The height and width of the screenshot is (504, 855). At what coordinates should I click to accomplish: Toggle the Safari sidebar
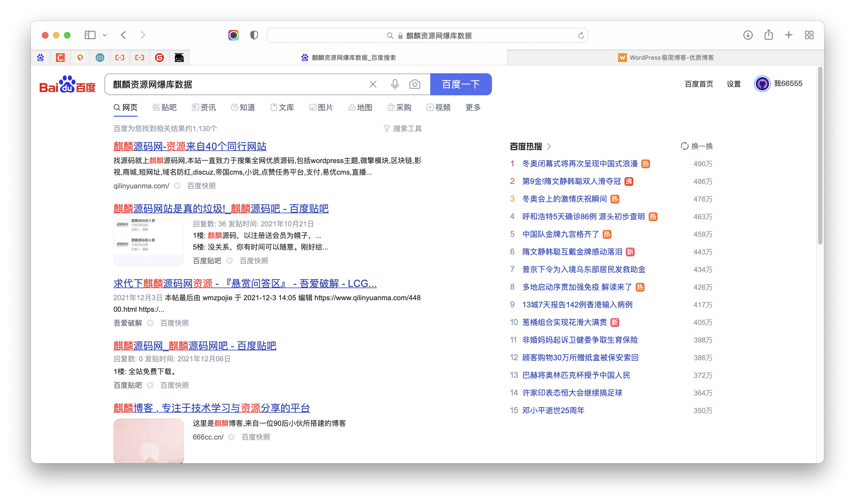point(90,35)
